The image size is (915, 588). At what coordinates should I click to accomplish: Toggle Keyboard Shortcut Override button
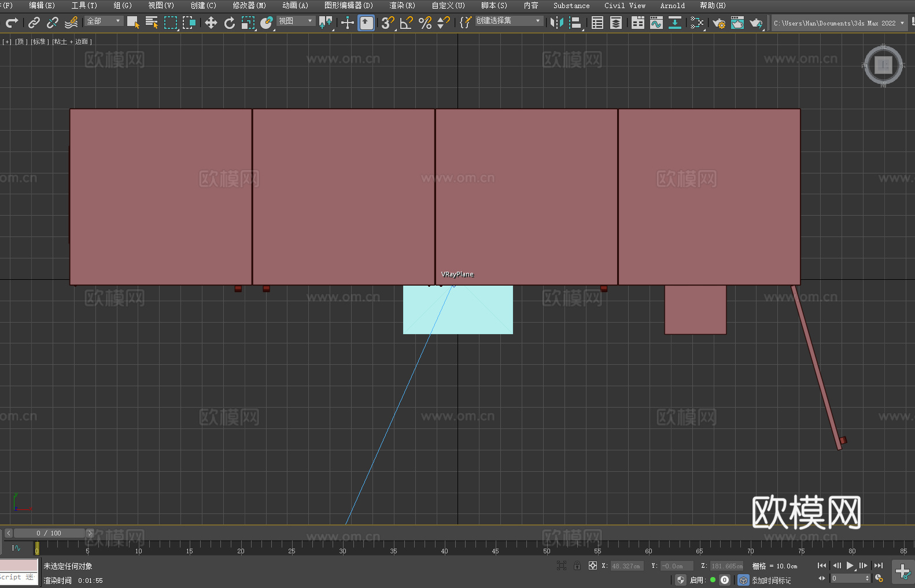[366, 23]
